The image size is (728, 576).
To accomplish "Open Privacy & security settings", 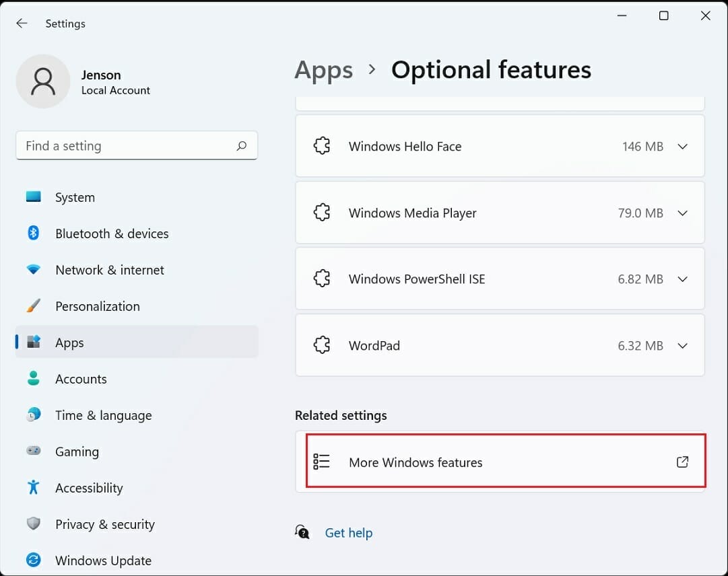I will (x=33, y=524).
